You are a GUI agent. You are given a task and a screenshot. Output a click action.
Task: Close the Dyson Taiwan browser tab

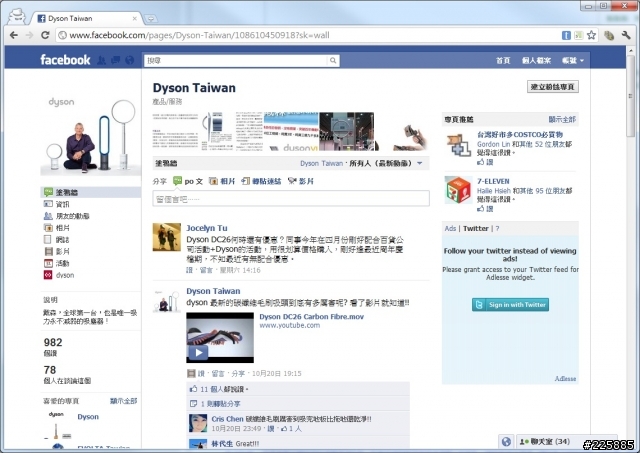(135, 18)
